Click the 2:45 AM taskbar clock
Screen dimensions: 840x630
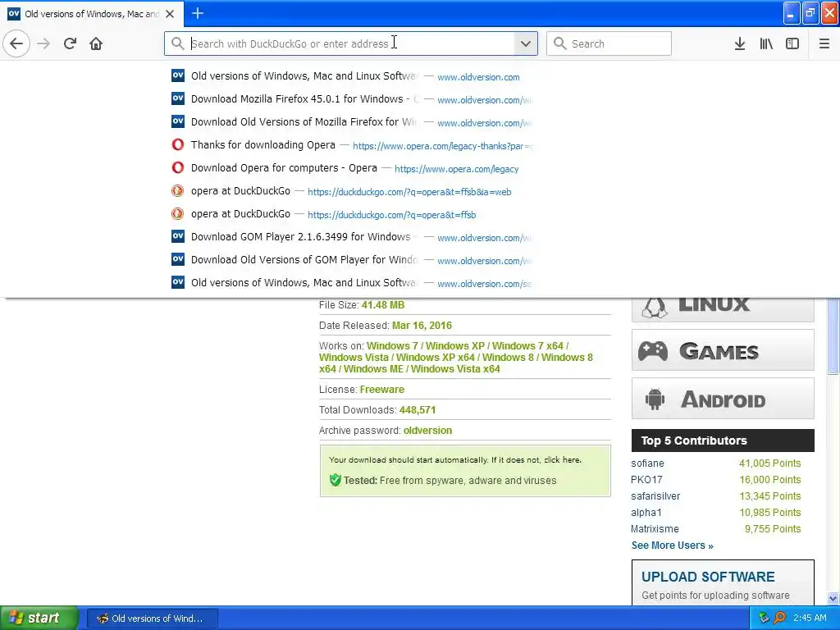click(x=810, y=619)
